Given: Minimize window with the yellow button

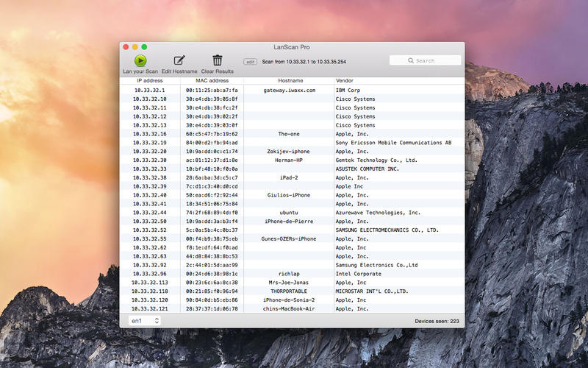Looking at the screenshot, I should (135, 47).
